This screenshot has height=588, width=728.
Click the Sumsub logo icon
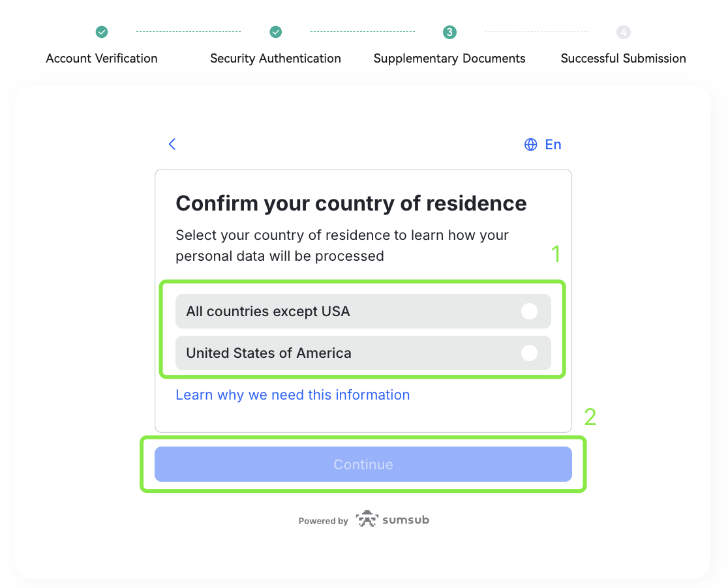pyautogui.click(x=367, y=519)
